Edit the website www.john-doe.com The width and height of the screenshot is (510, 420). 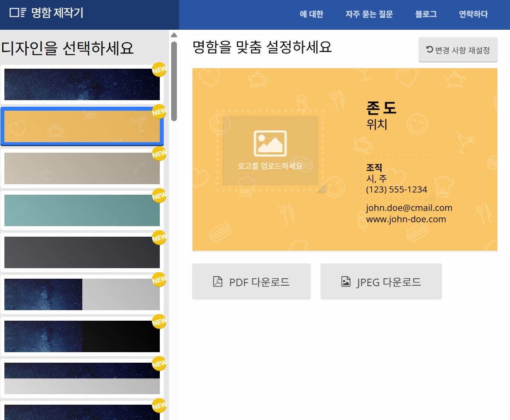coord(406,219)
